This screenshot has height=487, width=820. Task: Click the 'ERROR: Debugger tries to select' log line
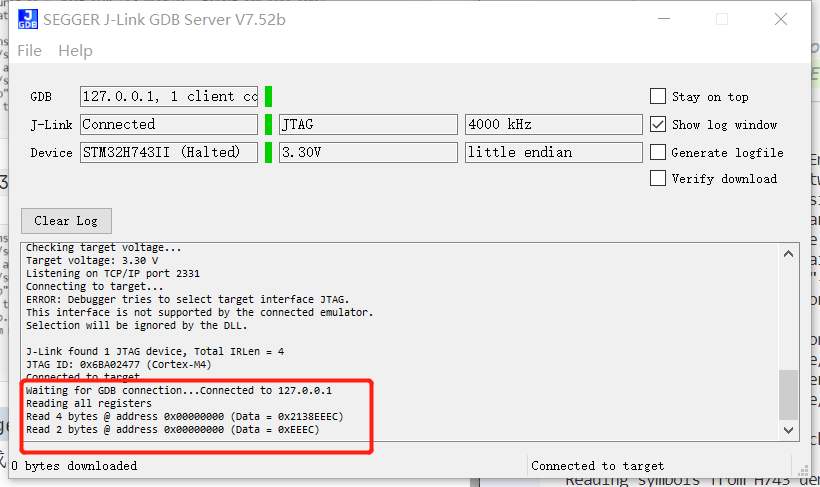[x=187, y=300]
